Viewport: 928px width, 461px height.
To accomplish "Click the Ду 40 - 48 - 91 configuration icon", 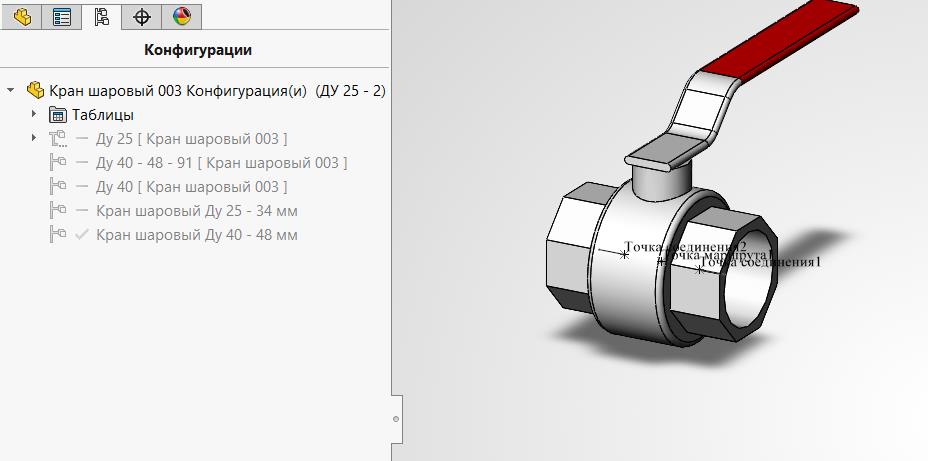I will tap(58, 162).
